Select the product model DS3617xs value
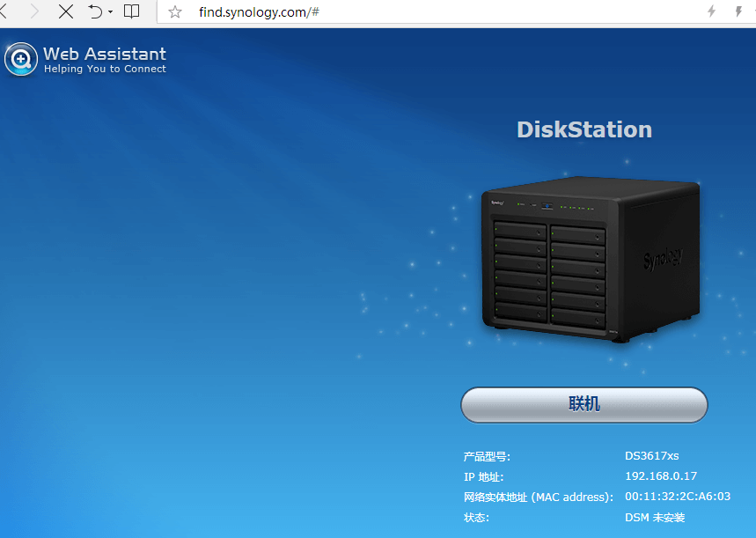756x538 pixels. tap(651, 456)
